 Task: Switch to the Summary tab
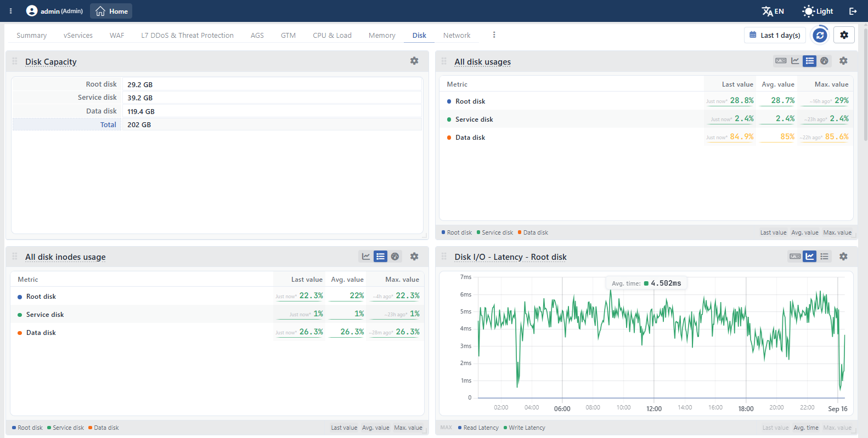pos(32,36)
